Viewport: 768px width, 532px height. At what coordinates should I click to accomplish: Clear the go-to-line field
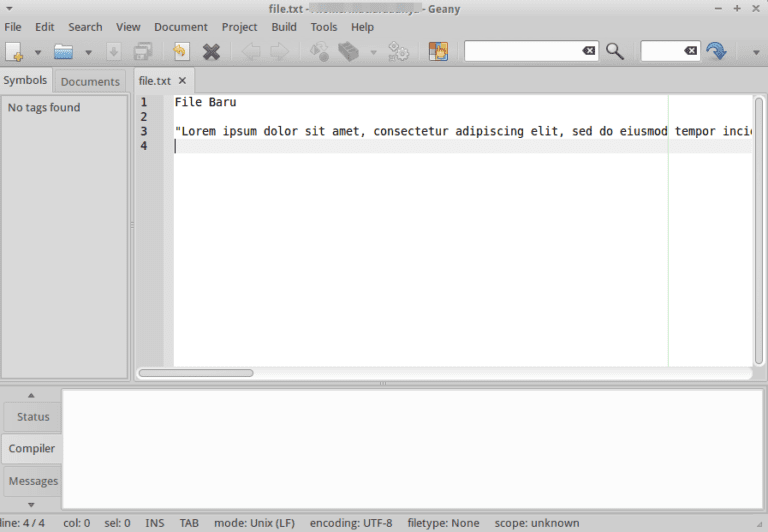[x=691, y=51]
